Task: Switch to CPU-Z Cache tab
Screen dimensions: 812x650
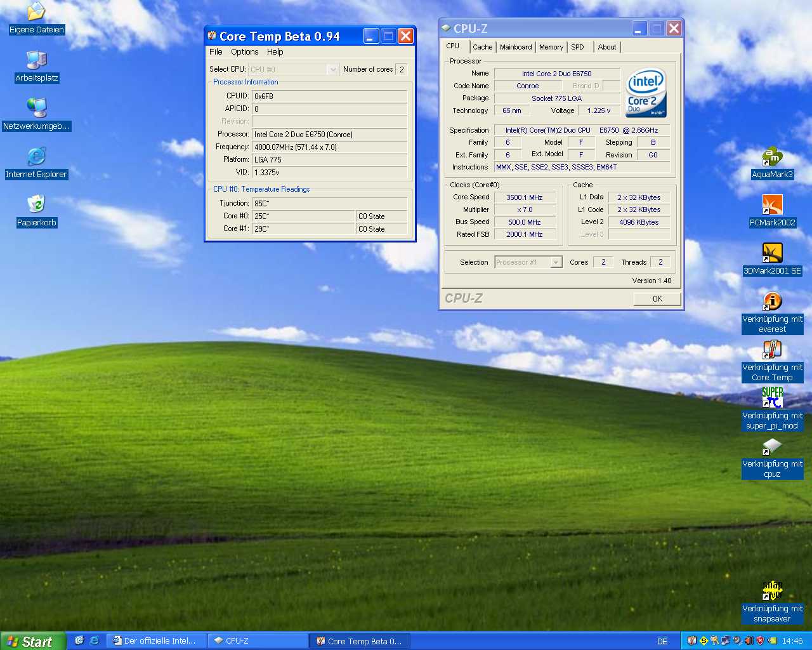Action: 482,47
